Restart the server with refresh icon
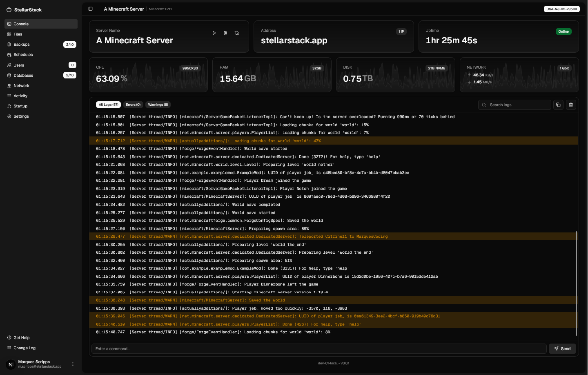Screen dimensions: 588x375 click(x=237, y=33)
